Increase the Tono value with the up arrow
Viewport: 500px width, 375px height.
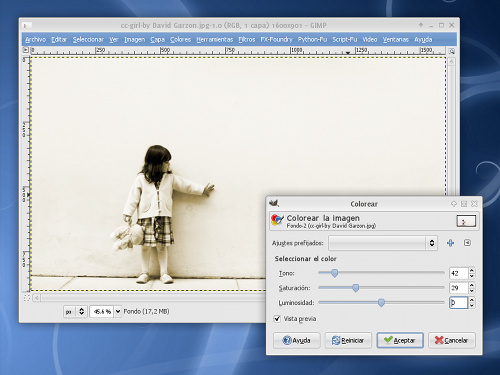472,271
